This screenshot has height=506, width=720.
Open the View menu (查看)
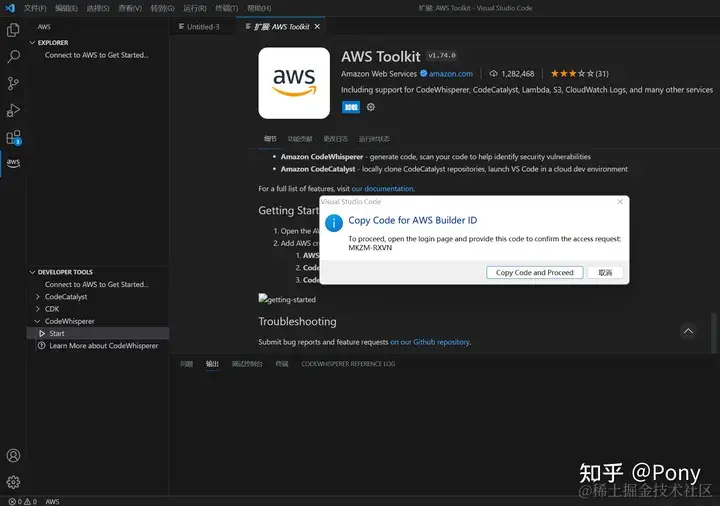click(x=130, y=8)
